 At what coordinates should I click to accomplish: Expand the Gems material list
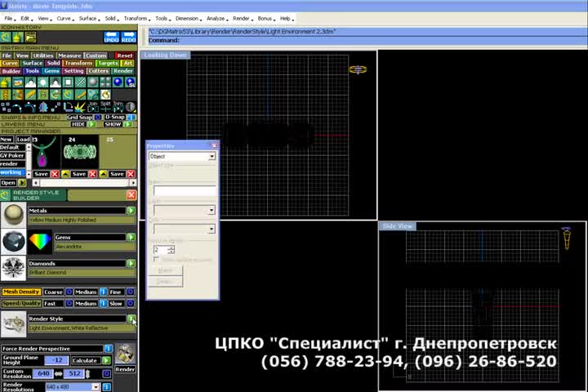[131, 237]
